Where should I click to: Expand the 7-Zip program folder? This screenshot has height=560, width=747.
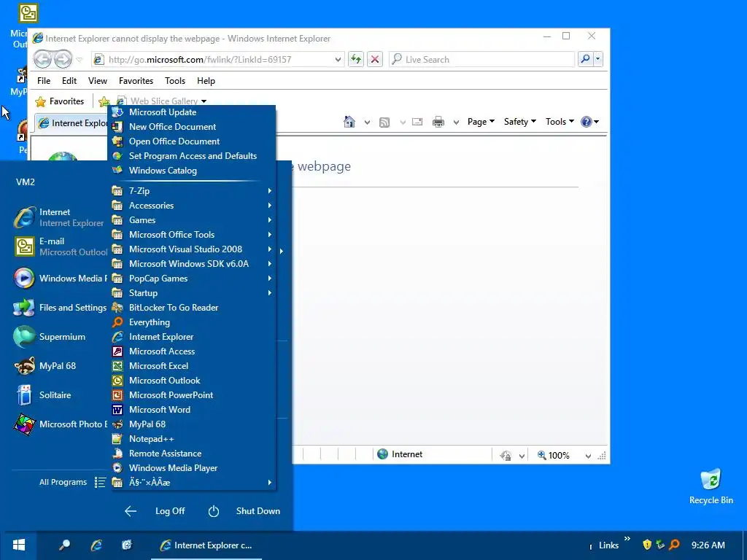(193, 191)
